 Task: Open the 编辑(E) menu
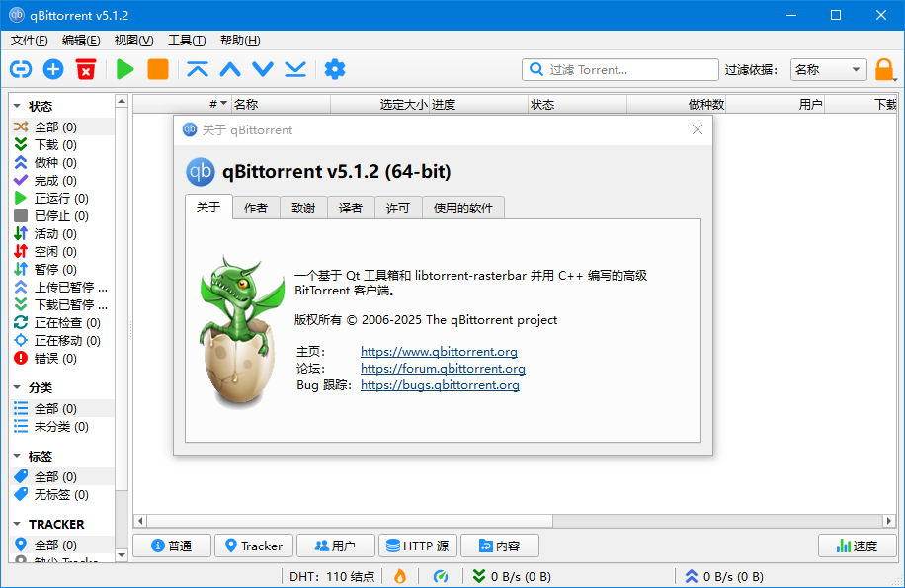point(81,41)
